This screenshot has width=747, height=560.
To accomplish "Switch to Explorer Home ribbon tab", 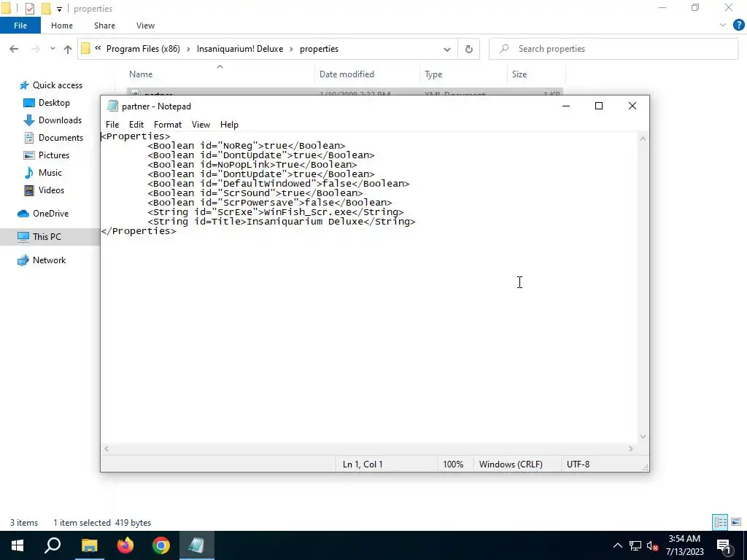I will click(62, 26).
